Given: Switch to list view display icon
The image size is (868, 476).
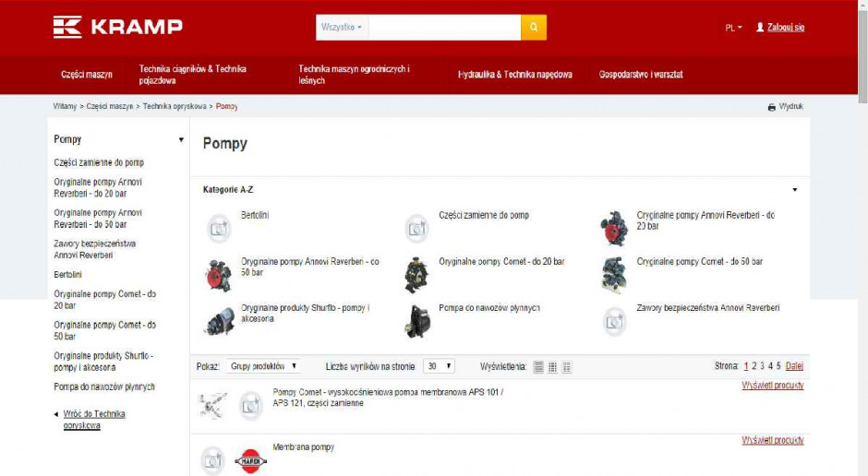Looking at the screenshot, I should click(538, 366).
